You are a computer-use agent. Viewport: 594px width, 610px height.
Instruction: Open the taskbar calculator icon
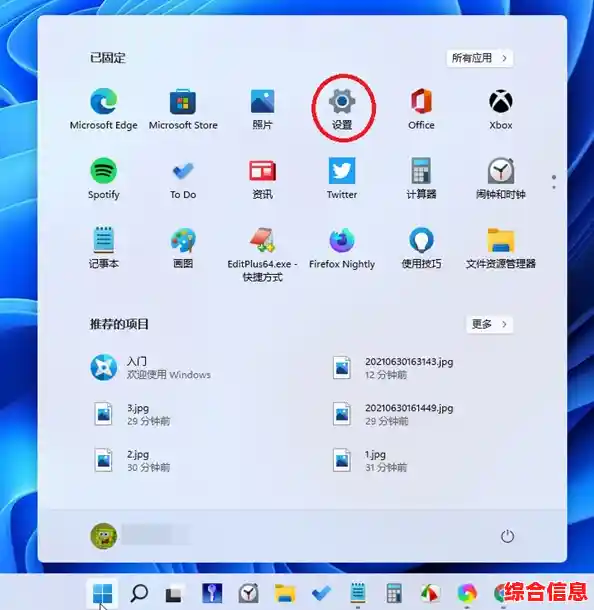tap(394, 593)
